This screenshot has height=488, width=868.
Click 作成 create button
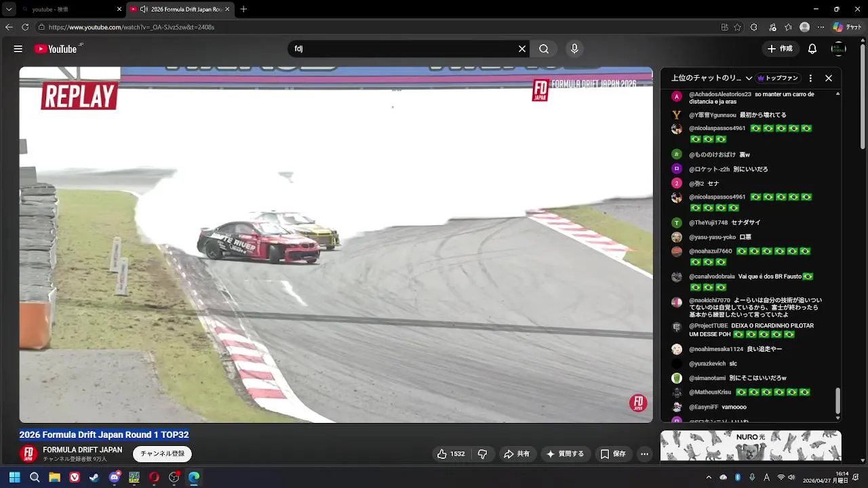[x=780, y=49]
